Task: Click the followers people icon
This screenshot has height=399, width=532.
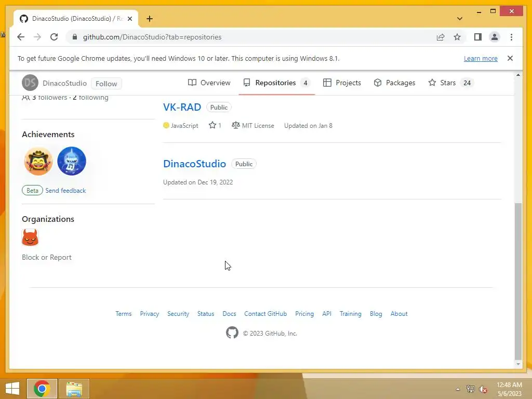Action: 26,98
